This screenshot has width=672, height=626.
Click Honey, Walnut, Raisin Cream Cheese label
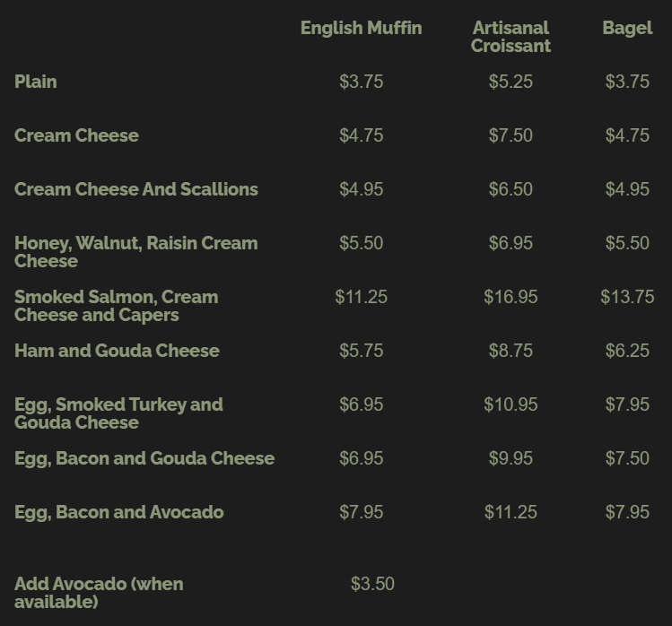135,252
